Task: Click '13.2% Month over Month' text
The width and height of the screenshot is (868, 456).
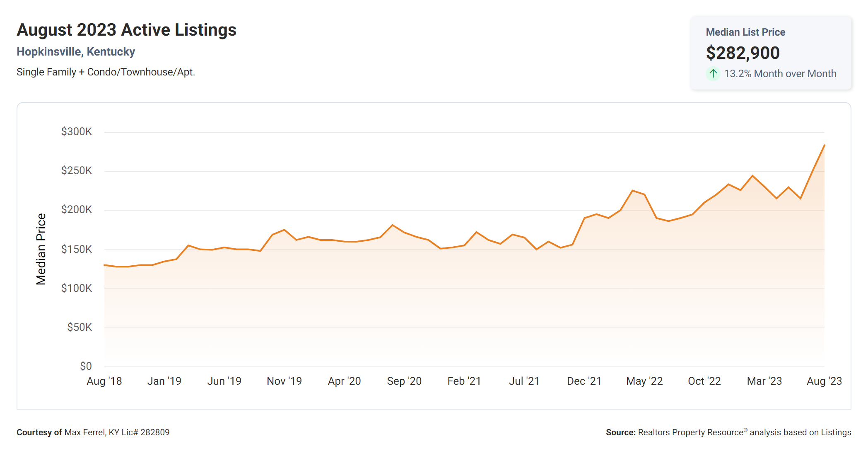Action: [780, 74]
